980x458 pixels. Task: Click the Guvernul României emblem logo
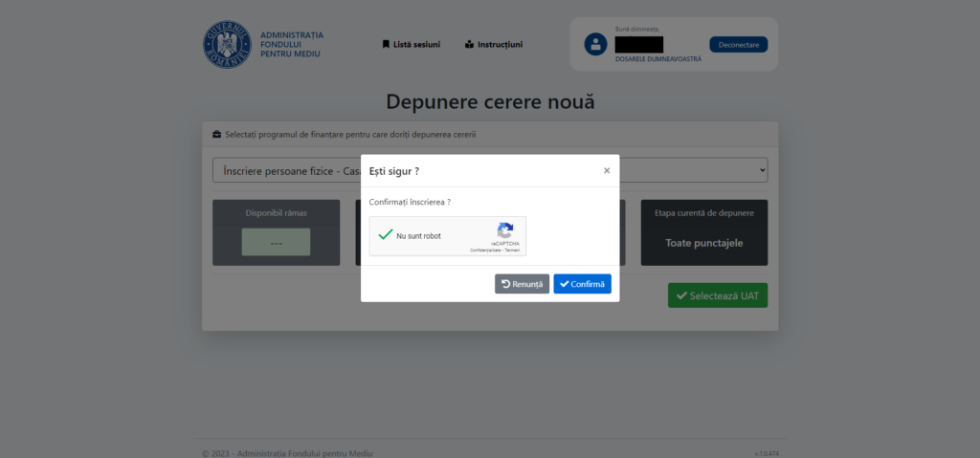tap(226, 44)
